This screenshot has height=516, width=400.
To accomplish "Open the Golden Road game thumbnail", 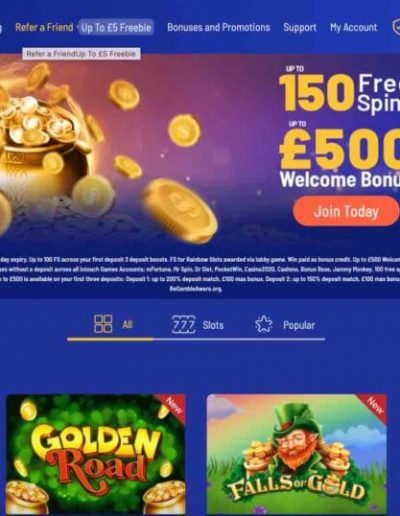I will click(x=96, y=454).
